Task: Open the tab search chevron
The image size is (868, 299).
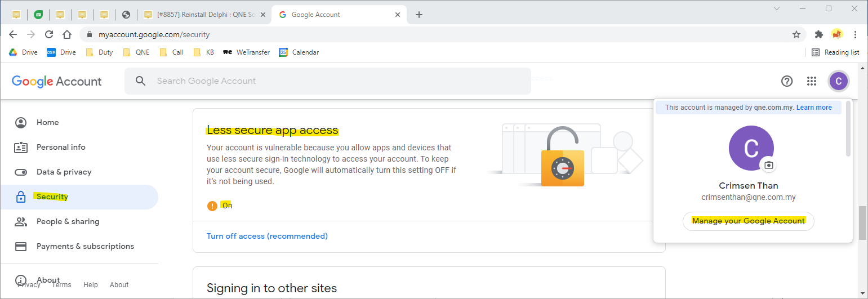Action: click(x=776, y=8)
